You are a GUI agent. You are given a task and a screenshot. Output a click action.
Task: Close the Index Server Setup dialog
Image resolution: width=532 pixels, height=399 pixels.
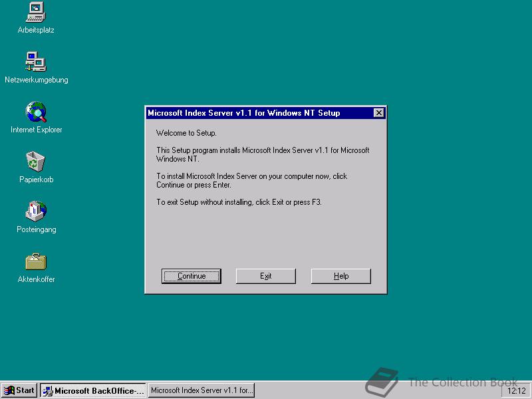(378, 112)
